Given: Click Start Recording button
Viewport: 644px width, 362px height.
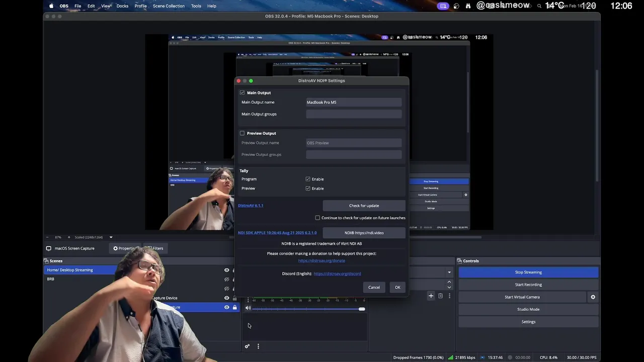Looking at the screenshot, I should click(528, 285).
